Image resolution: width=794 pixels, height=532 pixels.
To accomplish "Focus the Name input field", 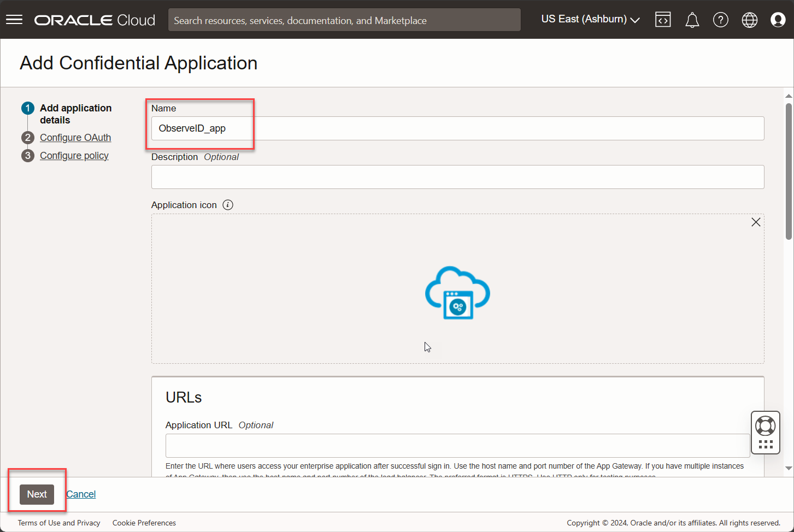I will pos(457,128).
